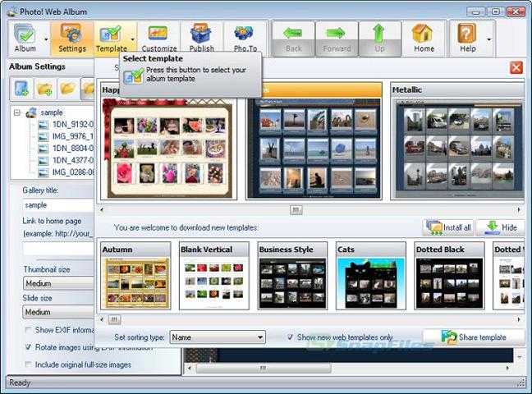Open the Album toolbar button
This screenshot has width=532, height=394.
click(25, 39)
